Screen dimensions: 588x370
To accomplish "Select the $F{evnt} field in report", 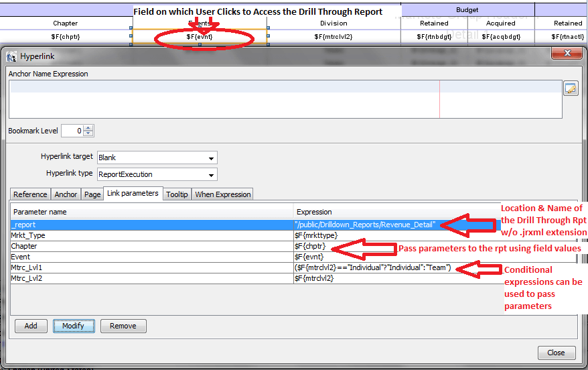I will click(200, 36).
